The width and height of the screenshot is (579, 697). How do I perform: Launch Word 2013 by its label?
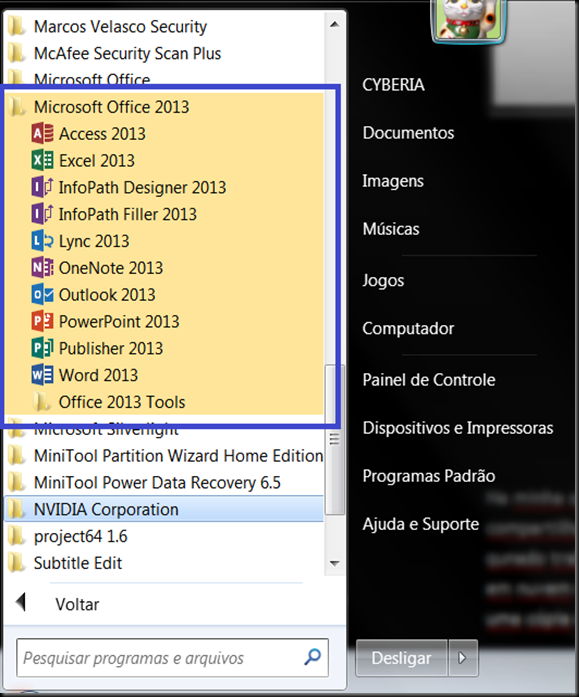98,375
